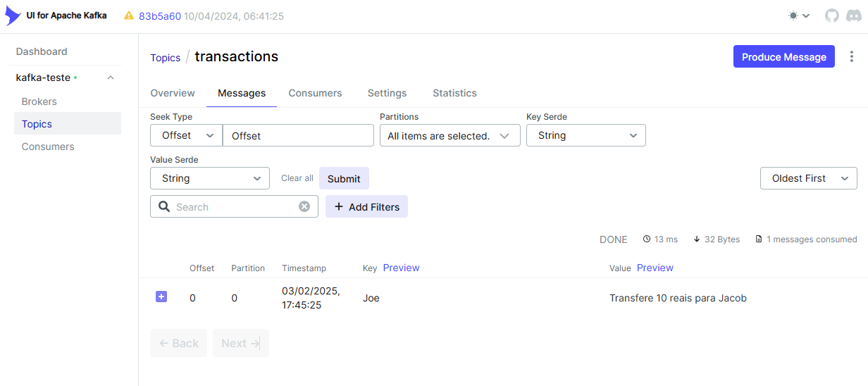Viewport: 868px width, 386px height.
Task: Click the Partition column header
Action: pyautogui.click(x=248, y=268)
